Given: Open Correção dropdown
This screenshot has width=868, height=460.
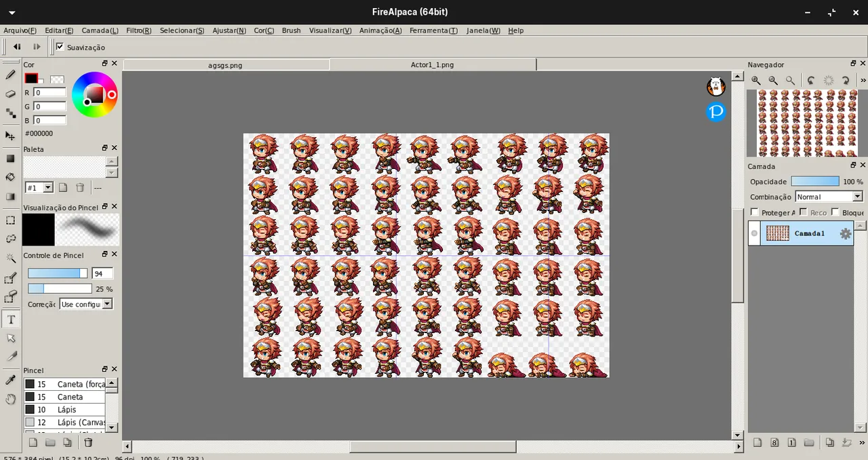Looking at the screenshot, I should (x=86, y=304).
